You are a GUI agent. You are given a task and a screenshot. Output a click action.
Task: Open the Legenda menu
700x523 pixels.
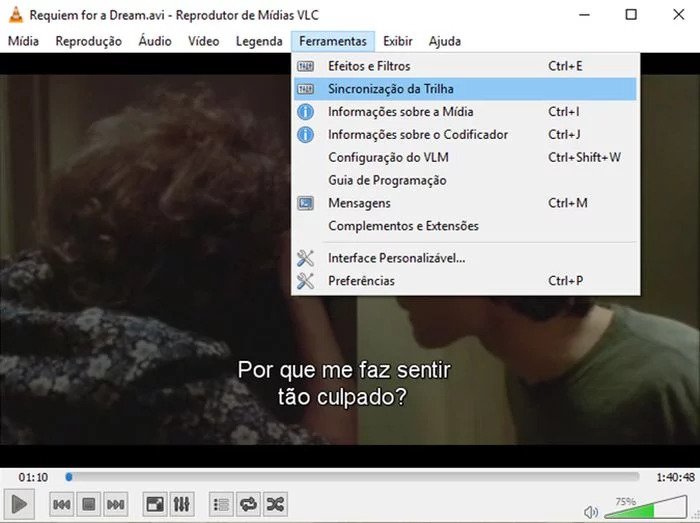[259, 41]
